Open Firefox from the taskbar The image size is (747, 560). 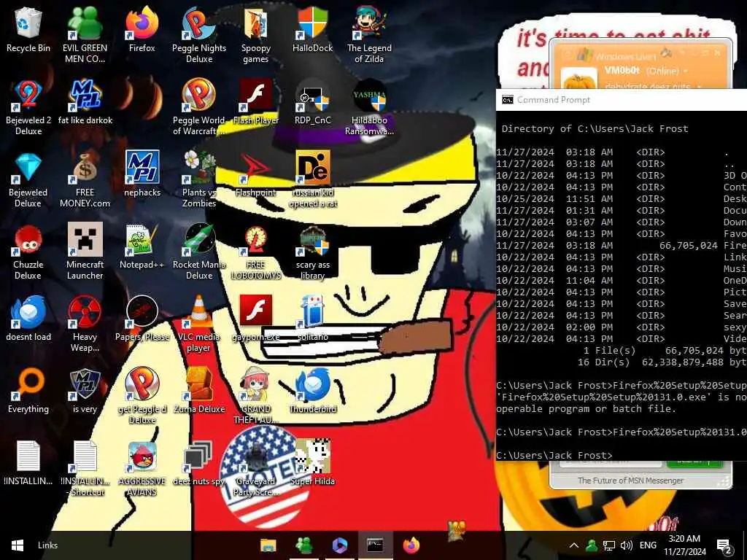click(x=411, y=545)
